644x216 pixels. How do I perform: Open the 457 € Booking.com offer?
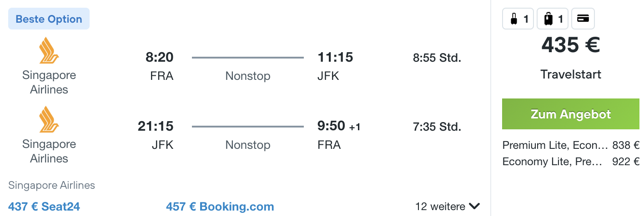[220, 207]
